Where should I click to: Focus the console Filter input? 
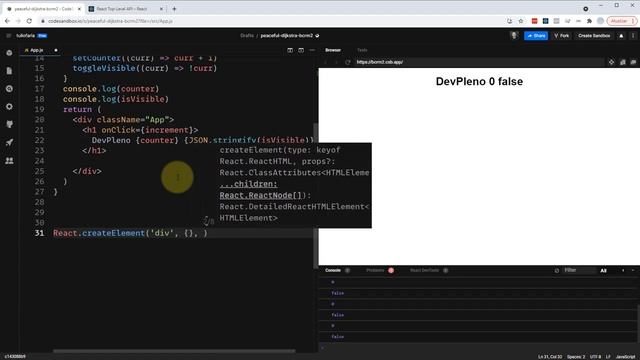click(579, 270)
